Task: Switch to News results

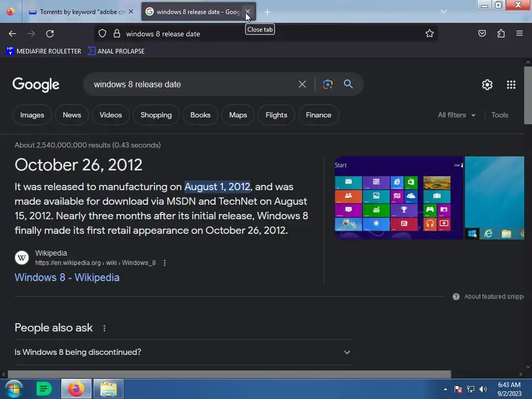Action: [72, 115]
